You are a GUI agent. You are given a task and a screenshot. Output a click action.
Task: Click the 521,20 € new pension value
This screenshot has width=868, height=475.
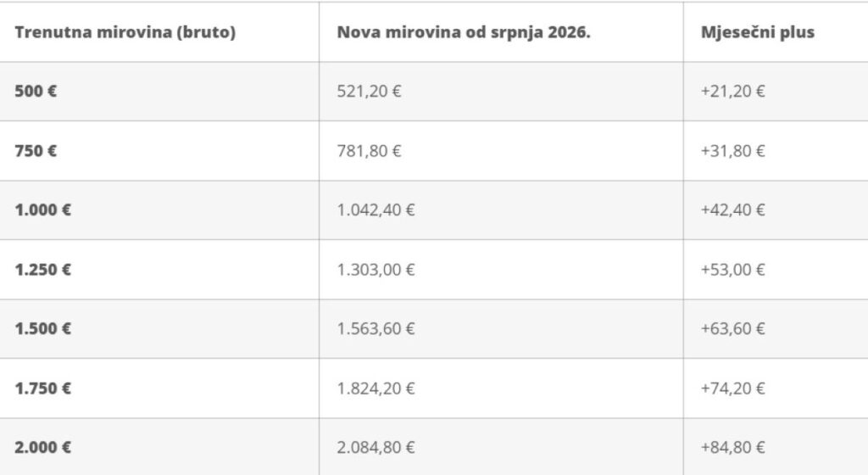pyautogui.click(x=369, y=92)
